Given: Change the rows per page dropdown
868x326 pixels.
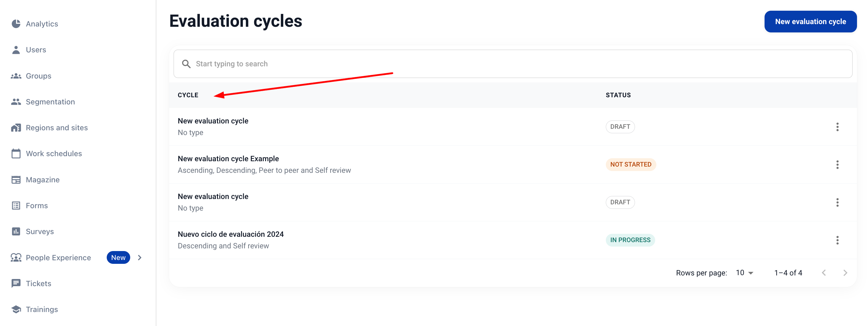Looking at the screenshot, I should [744, 273].
